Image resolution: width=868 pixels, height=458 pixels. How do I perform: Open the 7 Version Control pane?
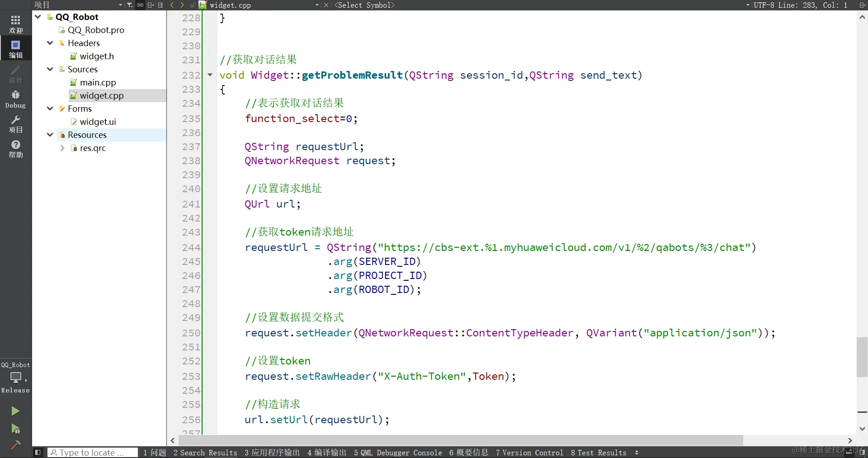pos(529,453)
